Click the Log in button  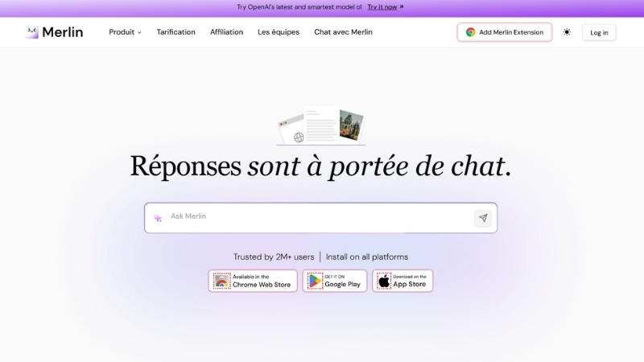point(599,32)
